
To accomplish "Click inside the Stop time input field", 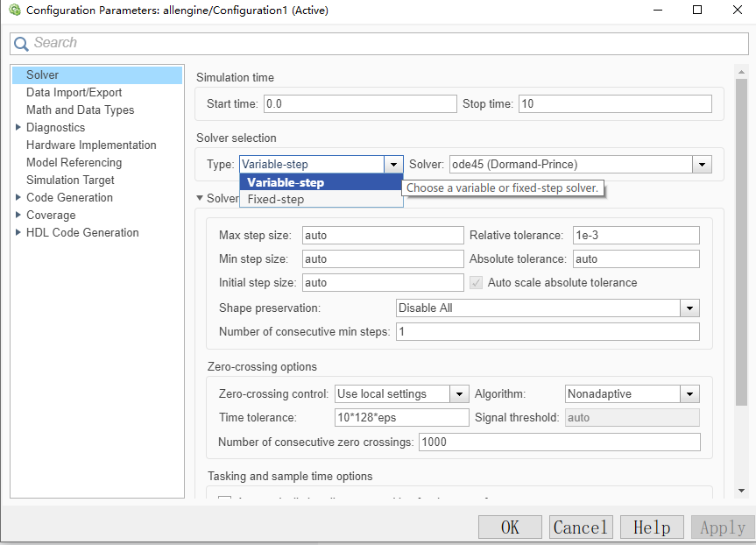I will click(x=613, y=103).
